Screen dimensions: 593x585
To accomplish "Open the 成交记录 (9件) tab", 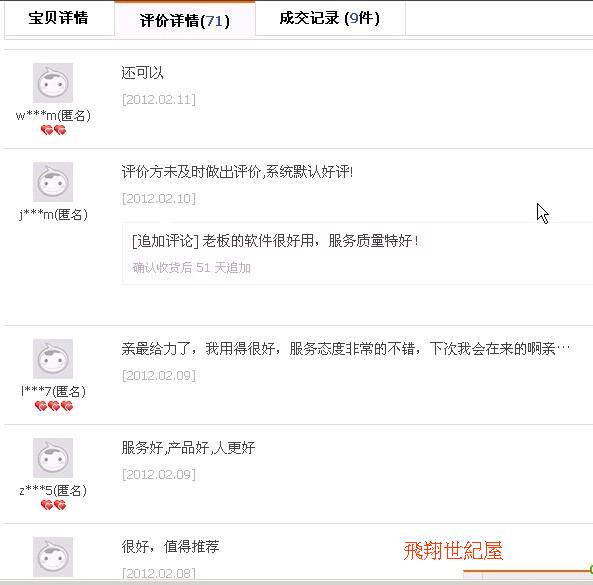I will tap(330, 18).
